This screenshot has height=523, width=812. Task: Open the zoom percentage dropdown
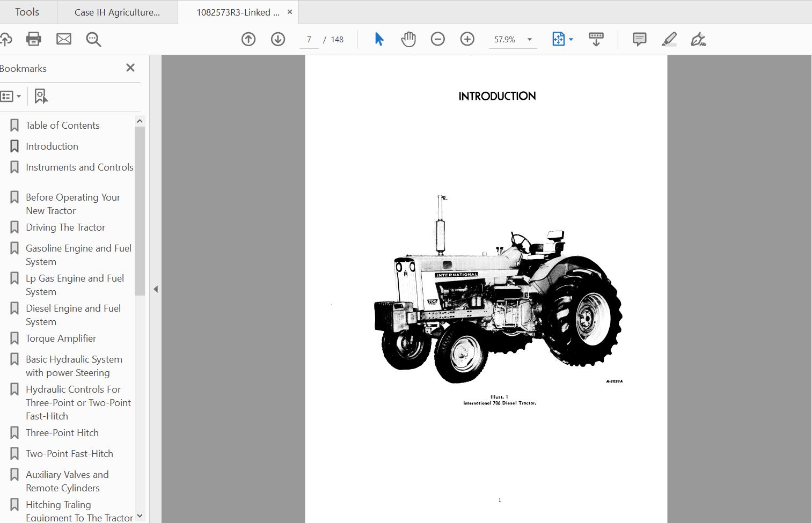click(x=530, y=40)
